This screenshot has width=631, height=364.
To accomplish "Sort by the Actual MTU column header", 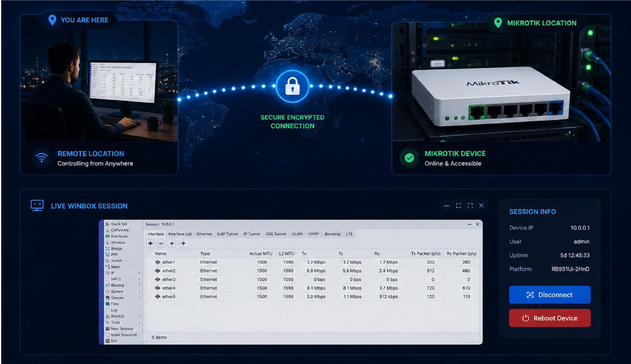I will point(261,254).
